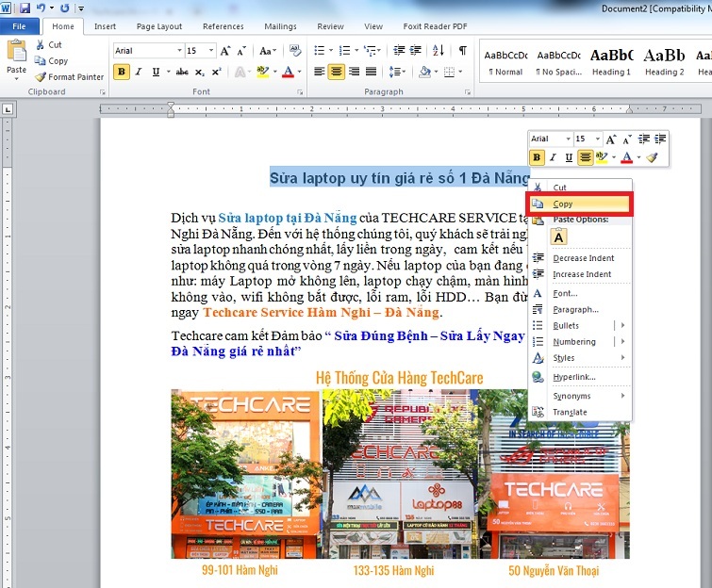This screenshot has height=588, width=712.
Task: Click the Shading paint bucket icon
Action: coord(425,72)
